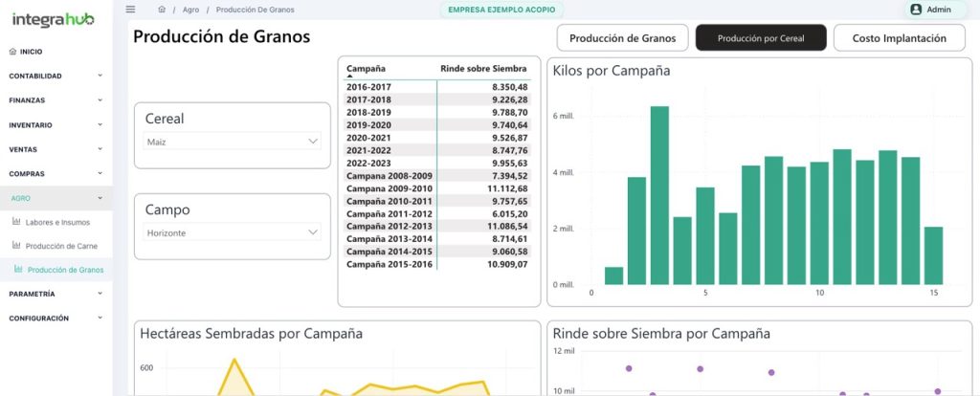This screenshot has height=396, width=980.
Task: Open the Campo dropdown showing Horizonte
Action: click(x=233, y=232)
